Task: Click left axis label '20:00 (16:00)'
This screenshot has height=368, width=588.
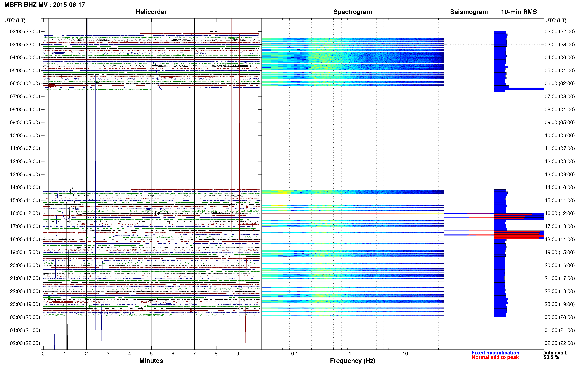Action: pyautogui.click(x=25, y=265)
